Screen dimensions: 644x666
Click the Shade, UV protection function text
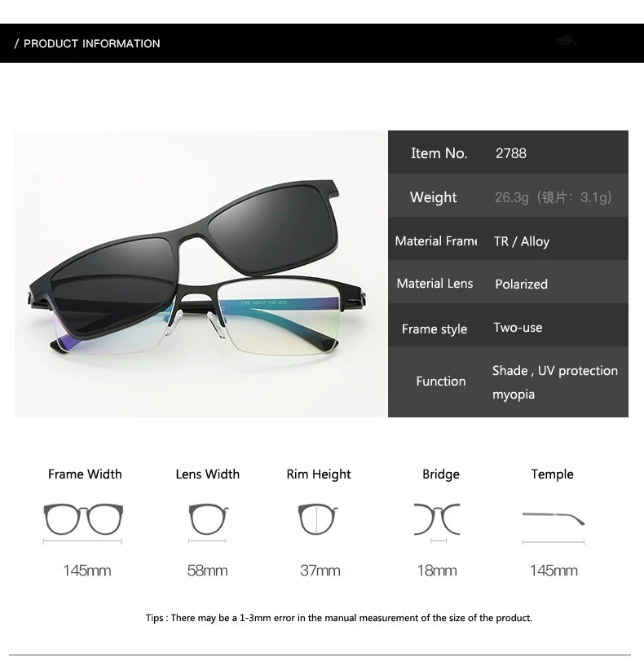pyautogui.click(x=555, y=371)
